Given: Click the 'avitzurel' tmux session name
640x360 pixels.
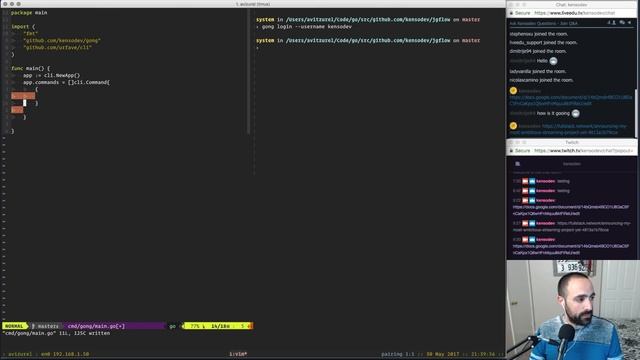Looking at the screenshot, I should tap(20, 354).
